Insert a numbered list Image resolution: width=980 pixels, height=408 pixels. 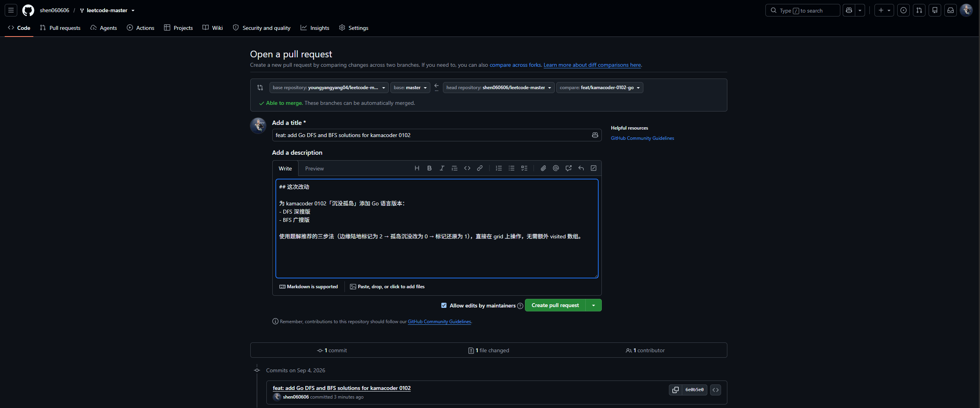tap(499, 168)
